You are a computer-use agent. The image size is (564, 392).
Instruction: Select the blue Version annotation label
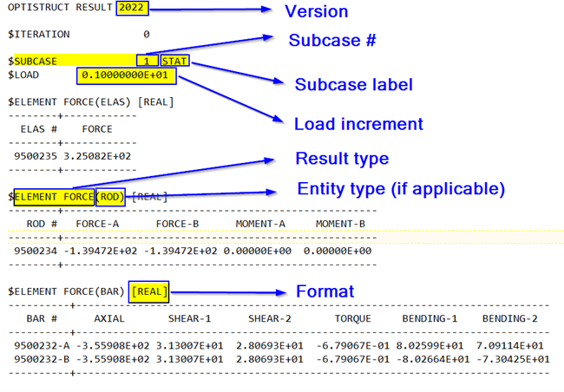click(316, 11)
